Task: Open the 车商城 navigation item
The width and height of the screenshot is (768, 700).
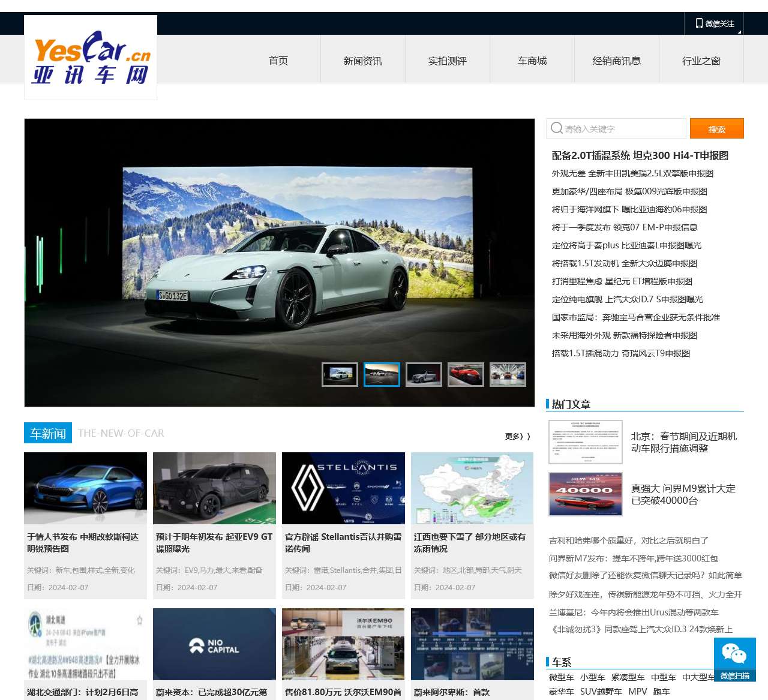Action: [x=532, y=61]
